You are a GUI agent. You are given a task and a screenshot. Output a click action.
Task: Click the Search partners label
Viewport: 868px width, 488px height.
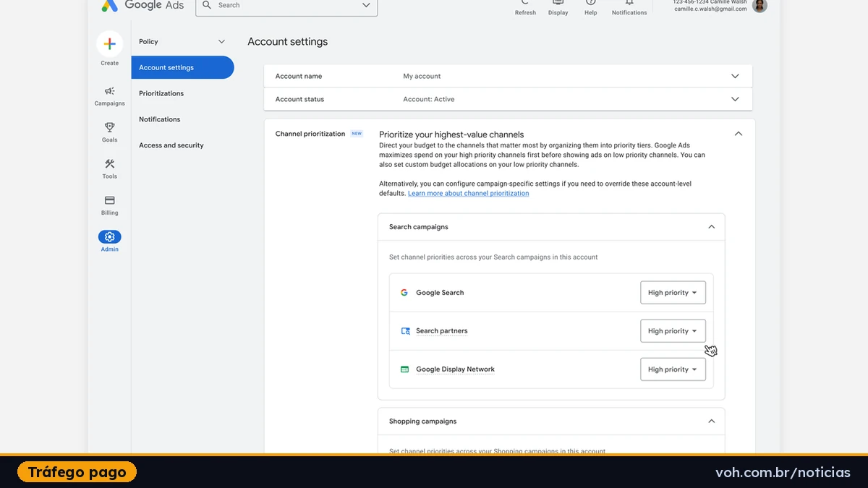[442, 331]
